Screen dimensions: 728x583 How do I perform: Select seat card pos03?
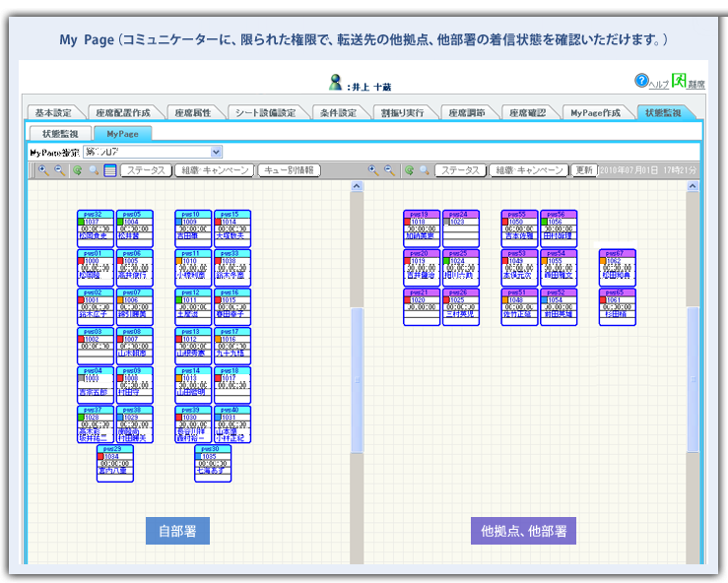[96, 346]
